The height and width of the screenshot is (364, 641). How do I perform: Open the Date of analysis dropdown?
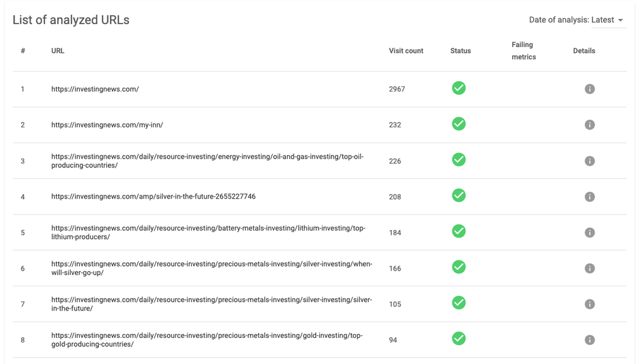(x=607, y=20)
